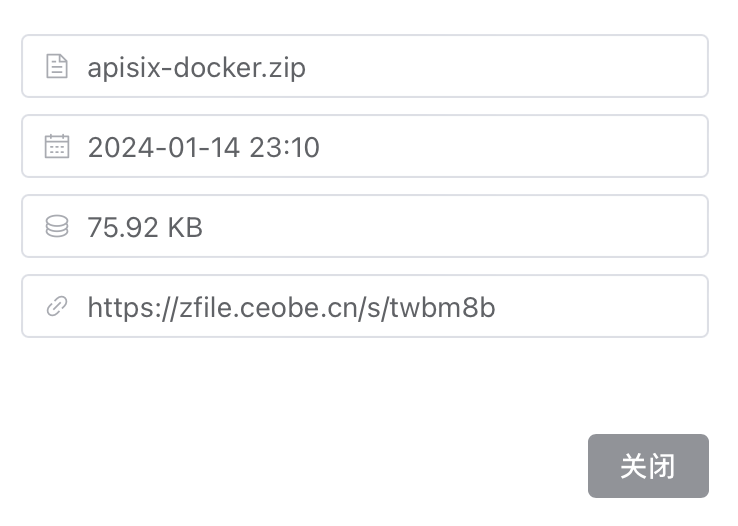Focus the file size field's empty area

pyautogui.click(x=450, y=227)
